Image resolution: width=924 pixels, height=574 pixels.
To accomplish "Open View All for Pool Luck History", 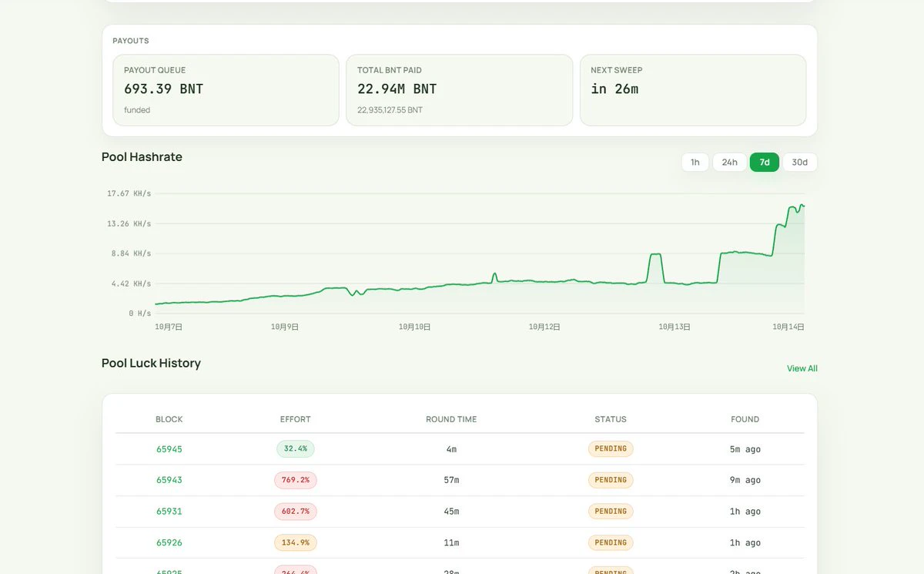I will pos(802,368).
